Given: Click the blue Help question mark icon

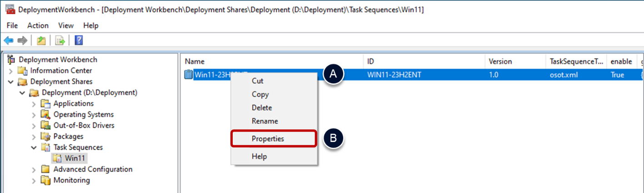Looking at the screenshot, I should click(79, 41).
